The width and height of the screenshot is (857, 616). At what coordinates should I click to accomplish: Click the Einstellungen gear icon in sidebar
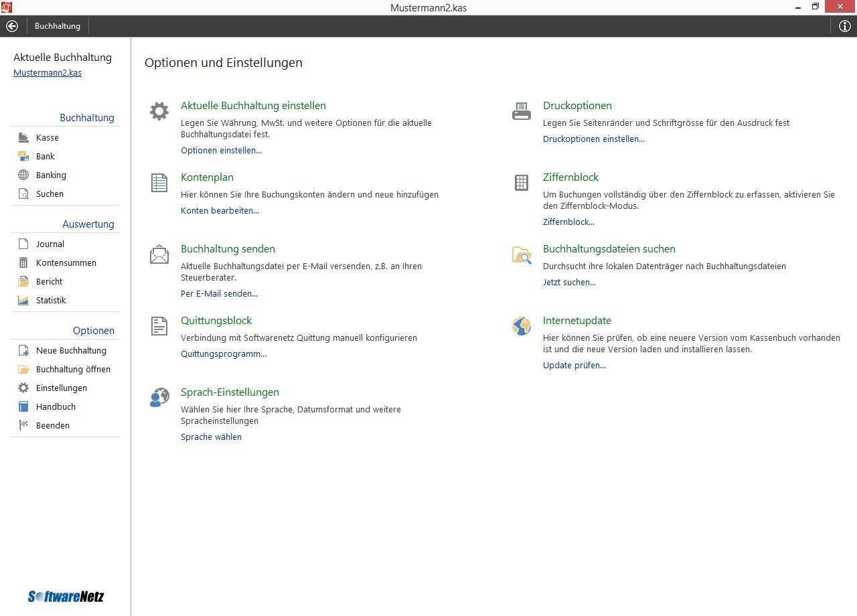pos(23,388)
